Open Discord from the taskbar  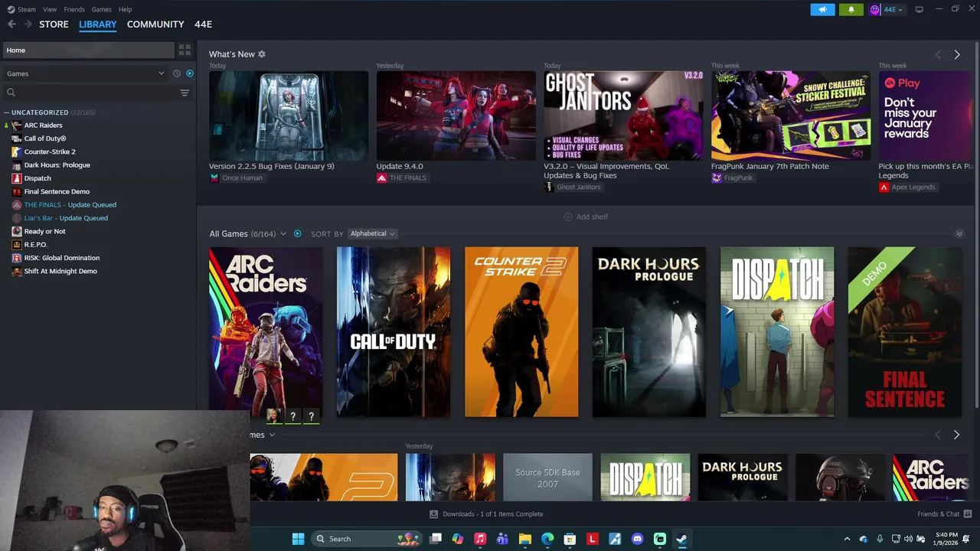click(x=637, y=539)
